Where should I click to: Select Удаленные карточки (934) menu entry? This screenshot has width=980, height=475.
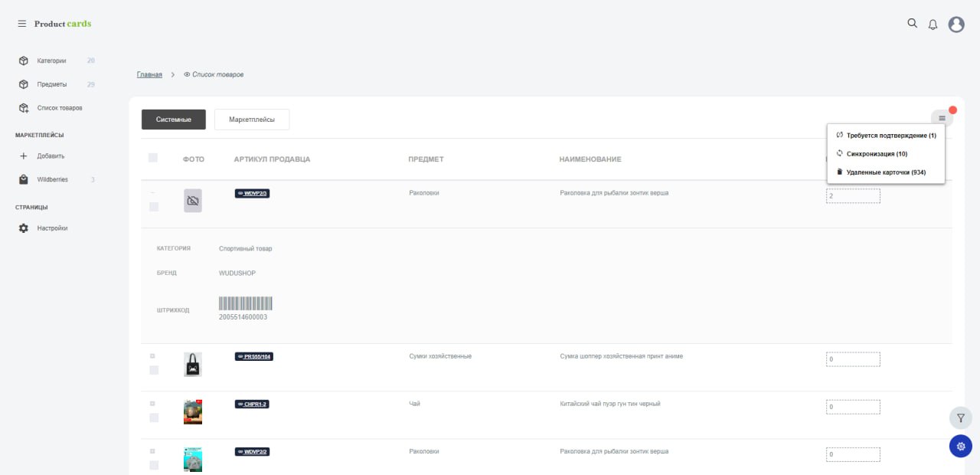coord(886,172)
